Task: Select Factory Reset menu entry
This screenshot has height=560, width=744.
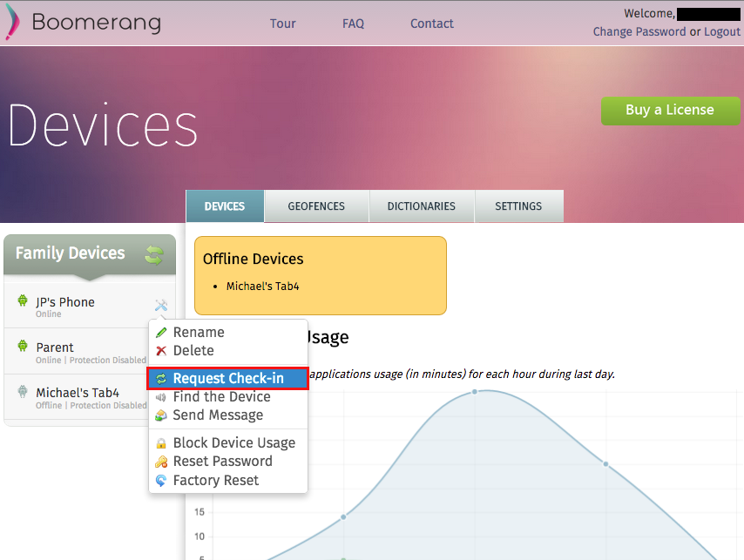Action: coord(228,481)
